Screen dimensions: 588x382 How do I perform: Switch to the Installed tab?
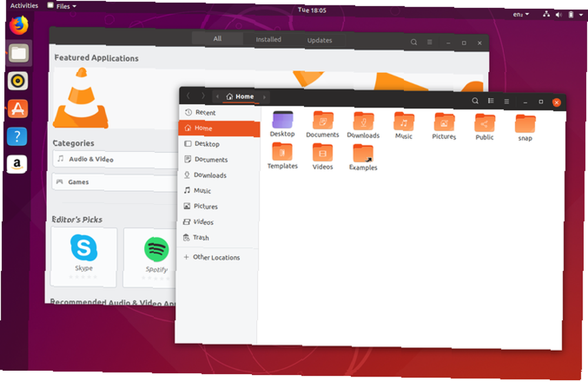click(269, 39)
